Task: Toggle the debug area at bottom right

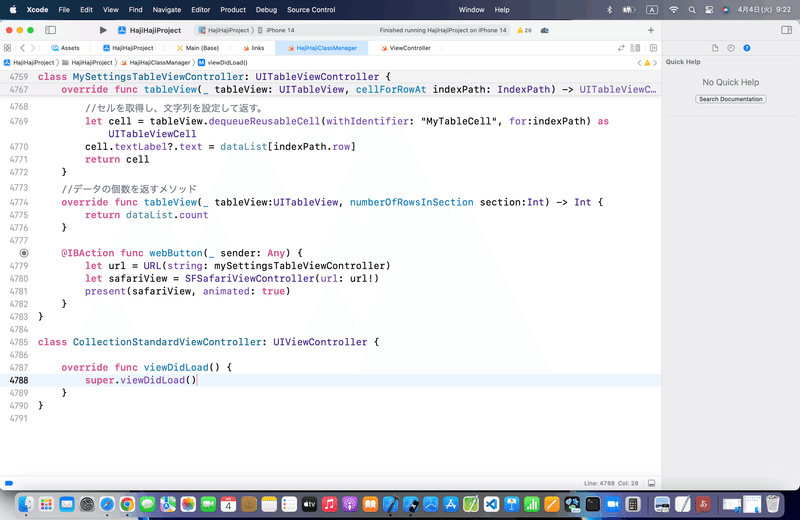Action: pyautogui.click(x=652, y=483)
